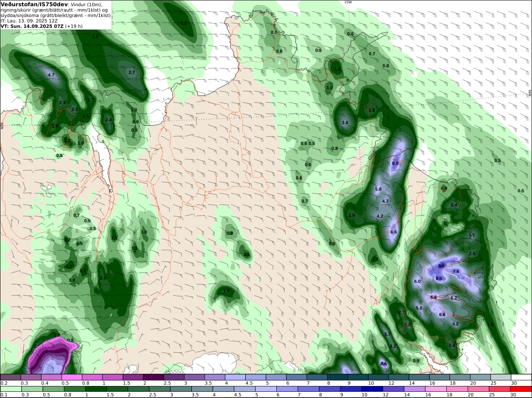Click the 3.8 precipitation value on the map
Screen dimensions: 532x398
tap(345, 123)
